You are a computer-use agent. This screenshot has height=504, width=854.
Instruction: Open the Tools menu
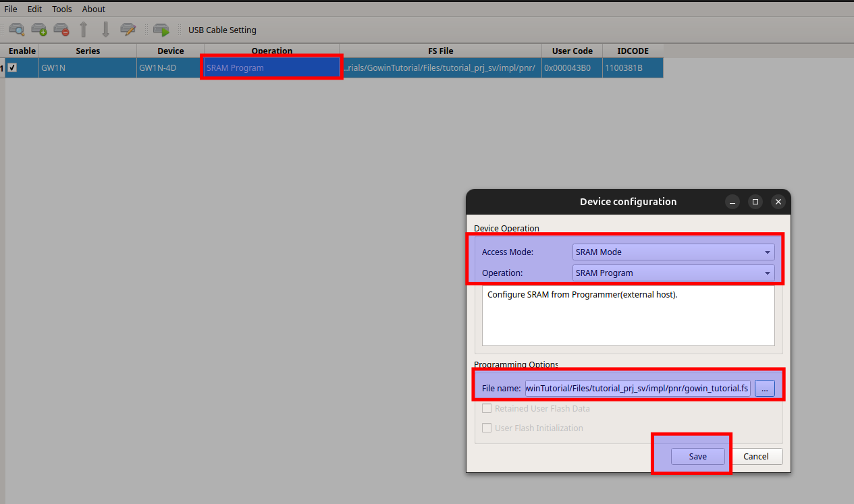point(62,9)
